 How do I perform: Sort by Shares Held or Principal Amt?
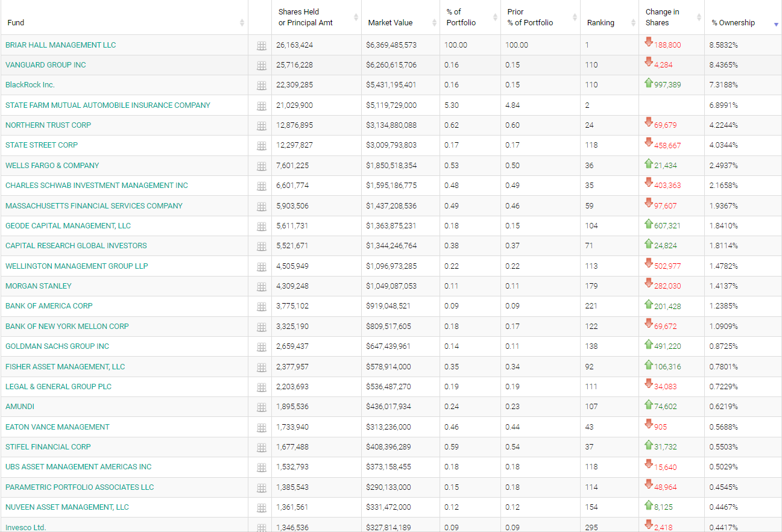317,17
